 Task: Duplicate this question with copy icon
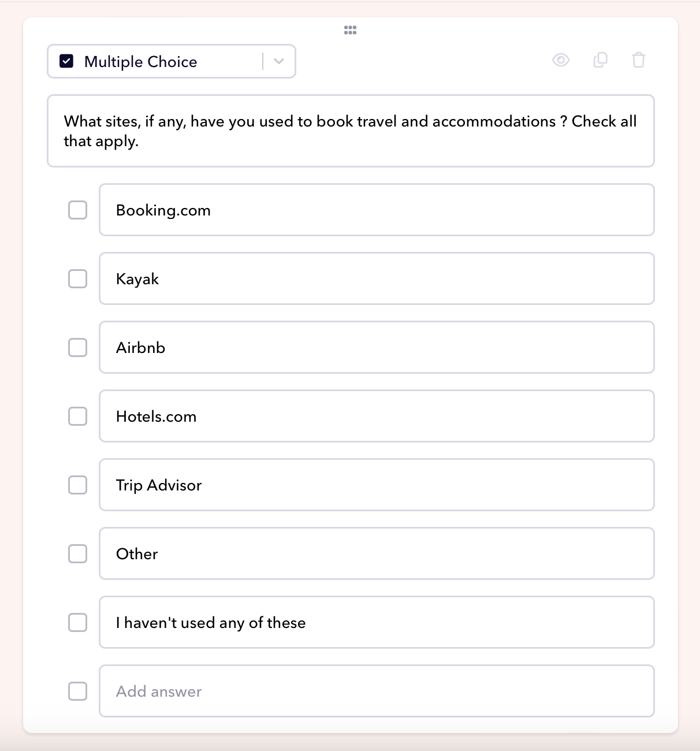601,60
